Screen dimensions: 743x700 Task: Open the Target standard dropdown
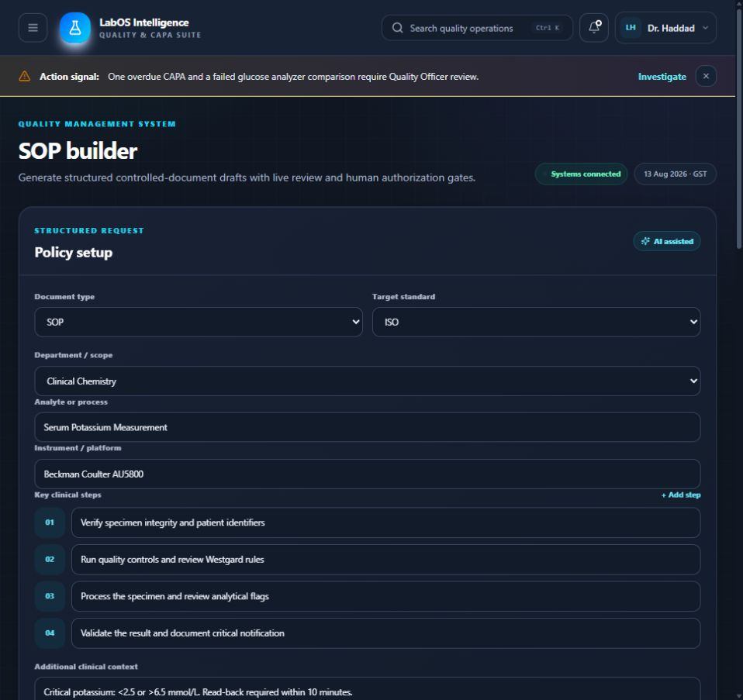[x=536, y=322]
